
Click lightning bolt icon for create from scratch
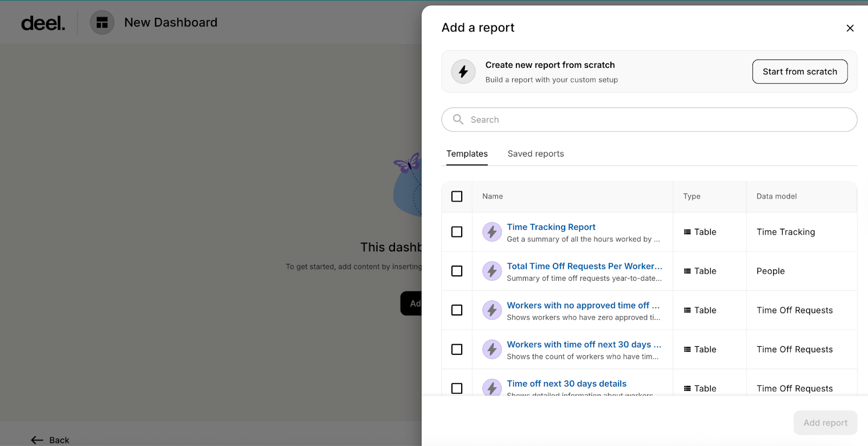pyautogui.click(x=463, y=72)
